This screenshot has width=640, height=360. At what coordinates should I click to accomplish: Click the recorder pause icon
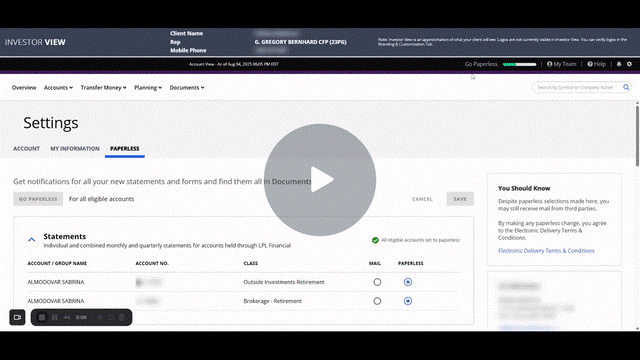tap(55, 317)
